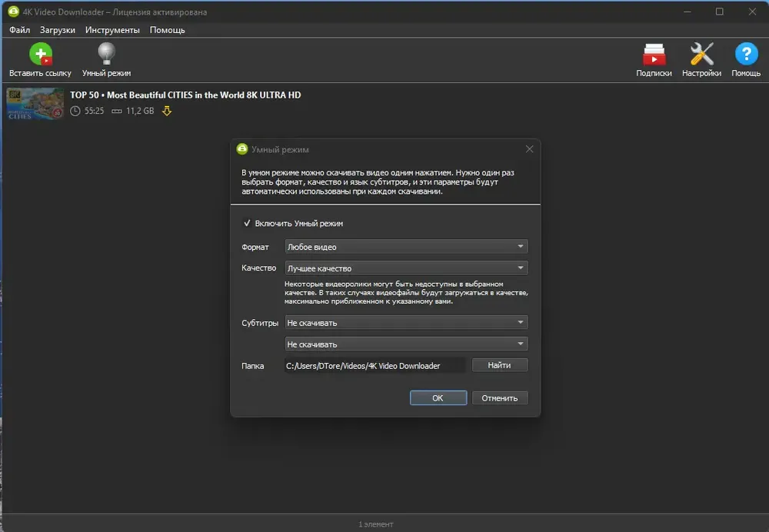Open the Загрузки menu
Image resolution: width=769 pixels, height=532 pixels.
point(58,30)
